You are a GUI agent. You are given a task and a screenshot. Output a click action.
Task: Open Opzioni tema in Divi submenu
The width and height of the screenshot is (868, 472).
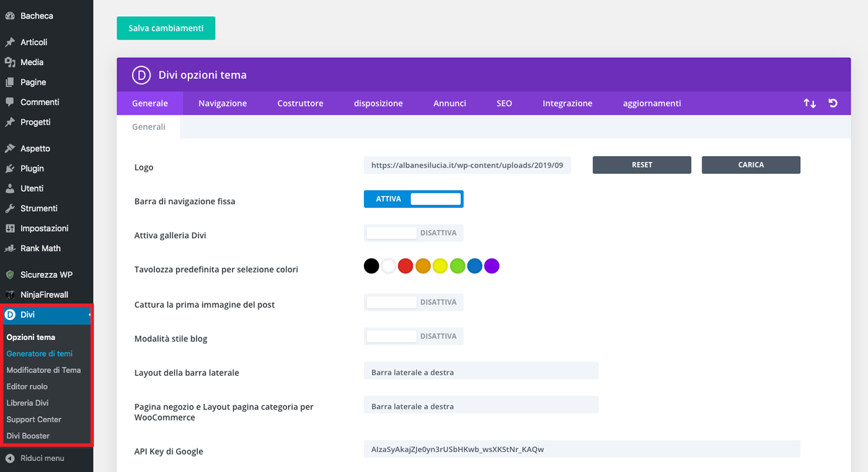[x=31, y=337]
